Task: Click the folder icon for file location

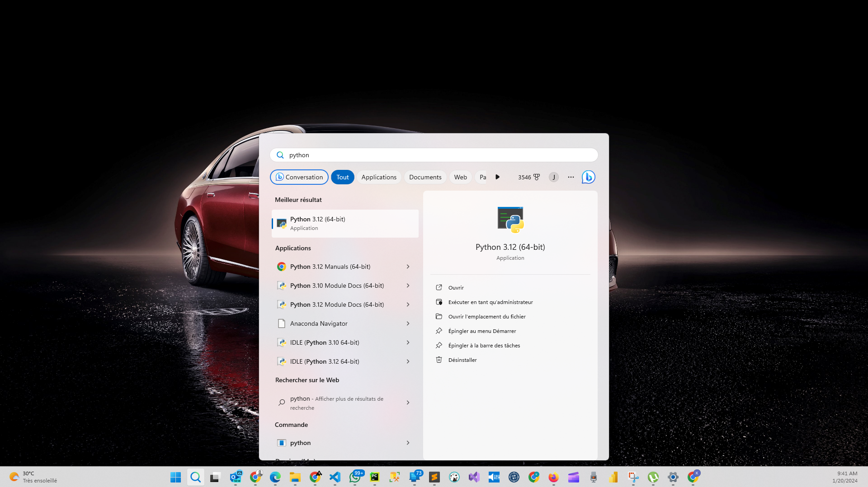Action: 439,317
